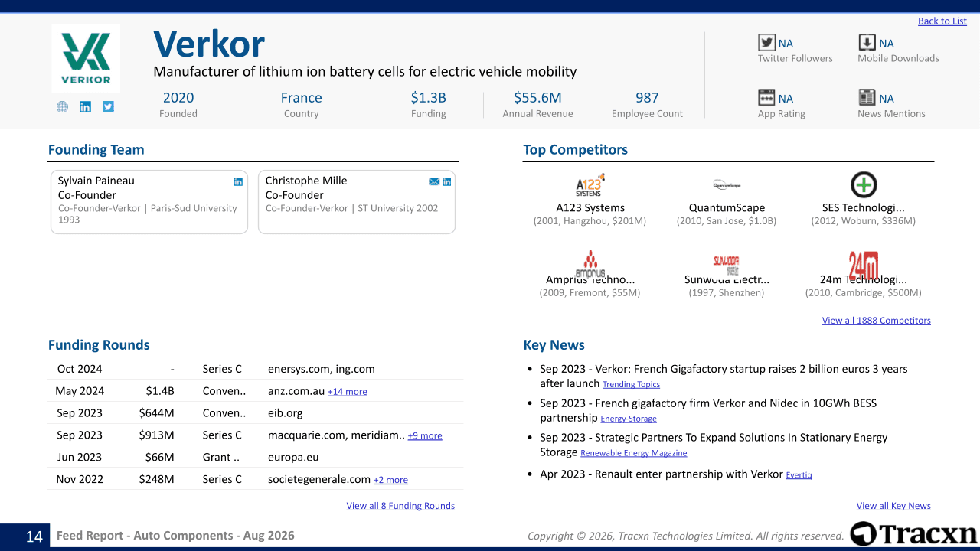Click the Renault partnership news headline

point(661,474)
